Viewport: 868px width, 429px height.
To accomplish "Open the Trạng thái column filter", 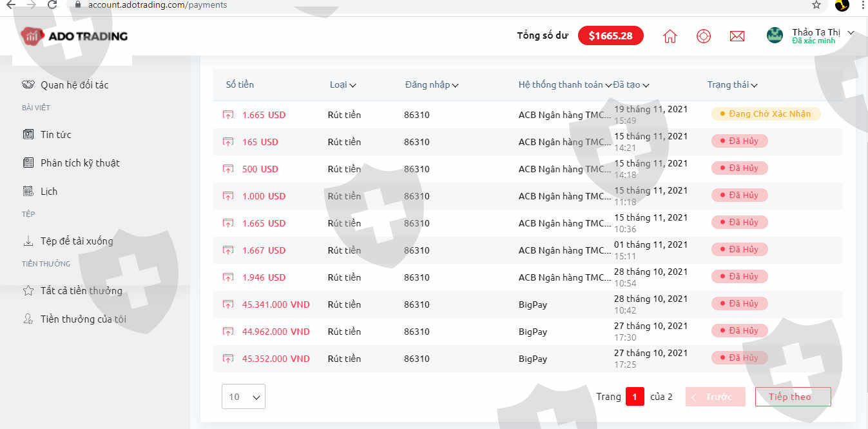I will pos(732,85).
